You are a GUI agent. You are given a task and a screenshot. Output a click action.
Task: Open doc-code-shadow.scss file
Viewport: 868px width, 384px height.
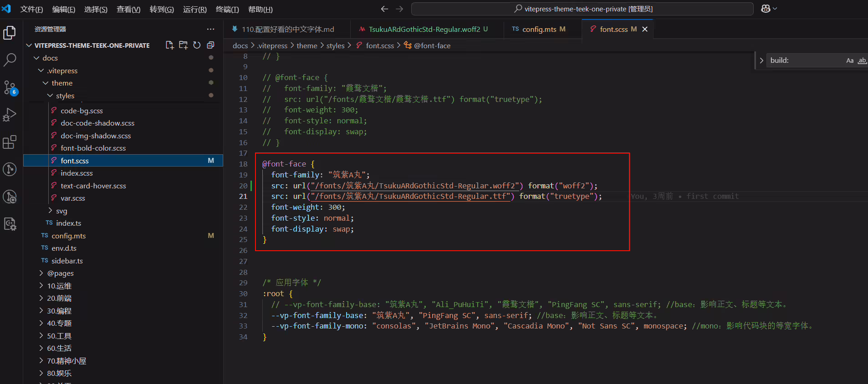click(97, 123)
